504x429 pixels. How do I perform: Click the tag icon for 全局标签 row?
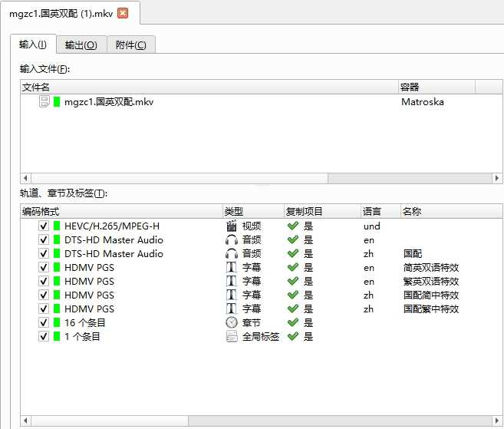click(232, 336)
